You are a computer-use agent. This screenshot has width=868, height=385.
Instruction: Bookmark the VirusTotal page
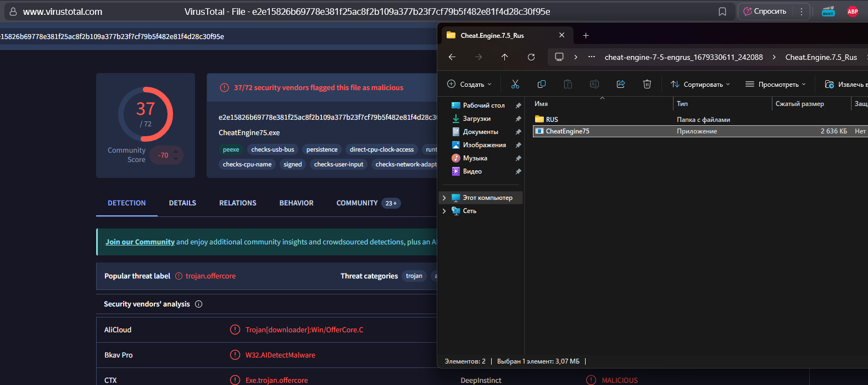[x=722, y=12]
